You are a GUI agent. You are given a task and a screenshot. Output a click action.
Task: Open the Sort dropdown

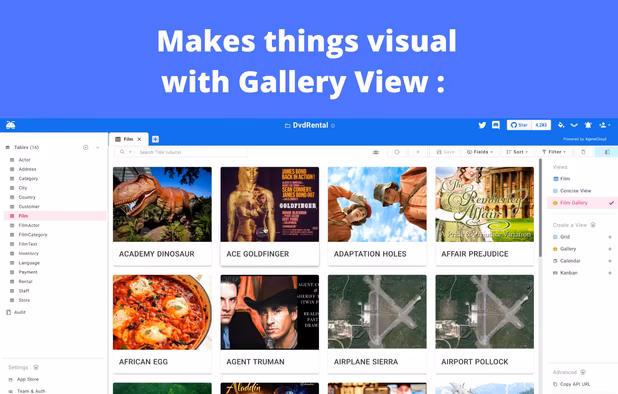click(517, 152)
